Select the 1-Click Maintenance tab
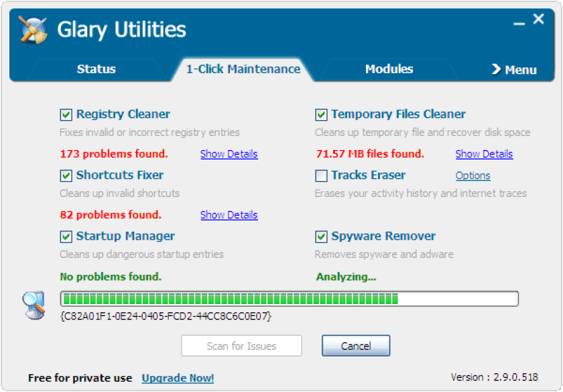This screenshot has height=392, width=563. (243, 69)
